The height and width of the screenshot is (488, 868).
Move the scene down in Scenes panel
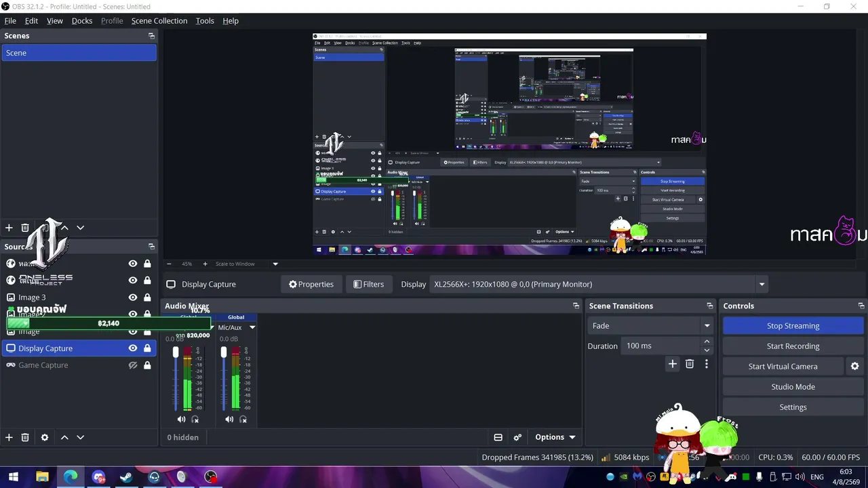pos(80,228)
